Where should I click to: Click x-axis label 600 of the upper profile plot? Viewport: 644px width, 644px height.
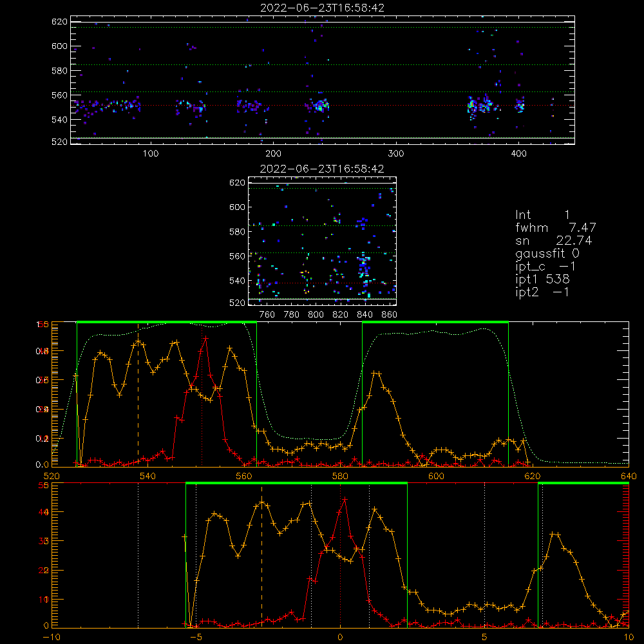click(x=436, y=476)
